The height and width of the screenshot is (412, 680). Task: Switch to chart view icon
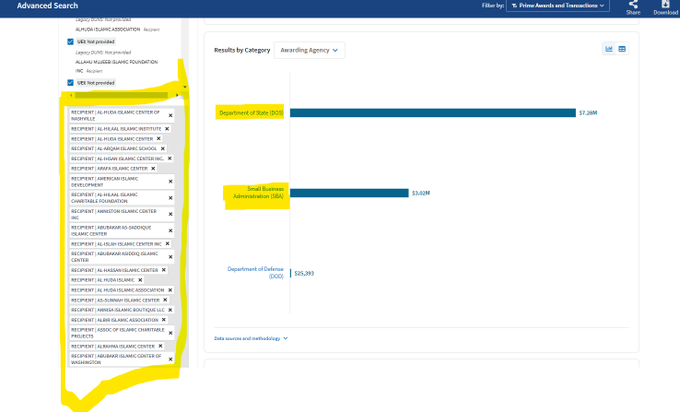[x=609, y=49]
